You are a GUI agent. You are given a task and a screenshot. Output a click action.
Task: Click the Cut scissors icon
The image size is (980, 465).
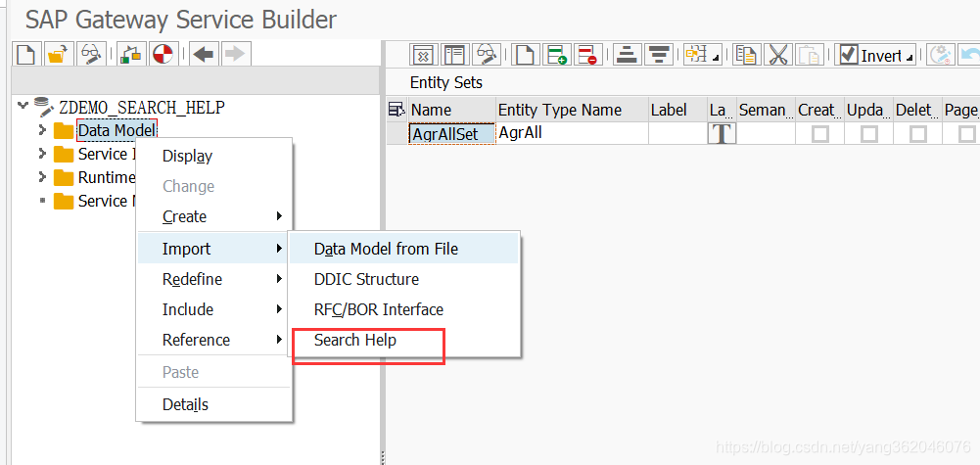[778, 55]
